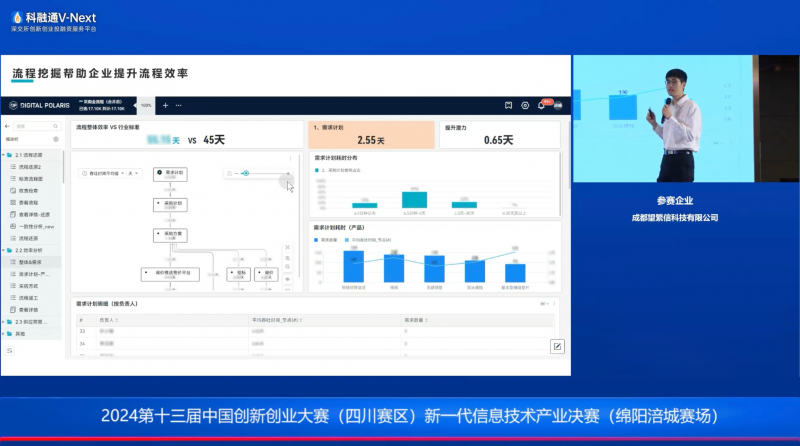This screenshot has width=800, height=446.
Task: Toggle the eye icon on the process graph
Action: pos(288,279)
